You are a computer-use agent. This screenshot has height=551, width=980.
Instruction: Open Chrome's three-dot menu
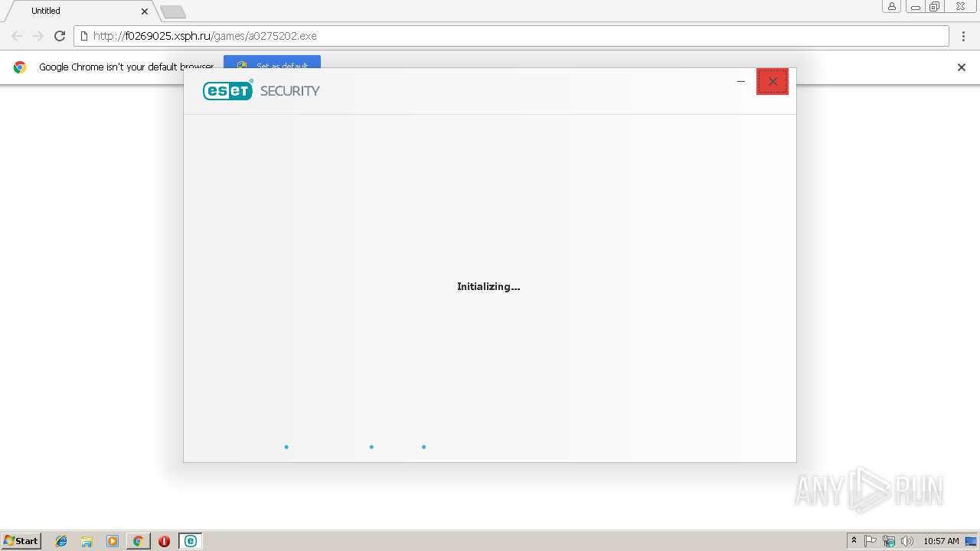point(964,36)
